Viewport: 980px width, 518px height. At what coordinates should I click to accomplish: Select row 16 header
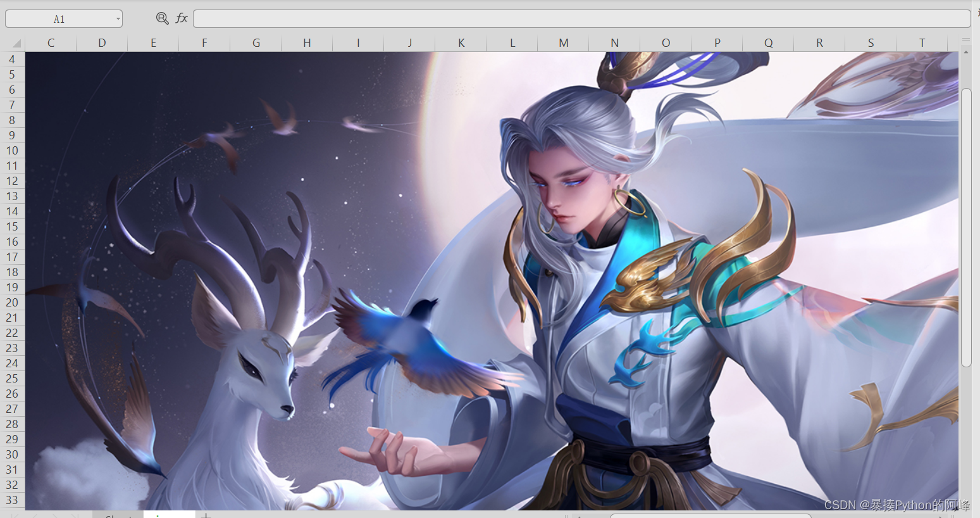(x=12, y=242)
